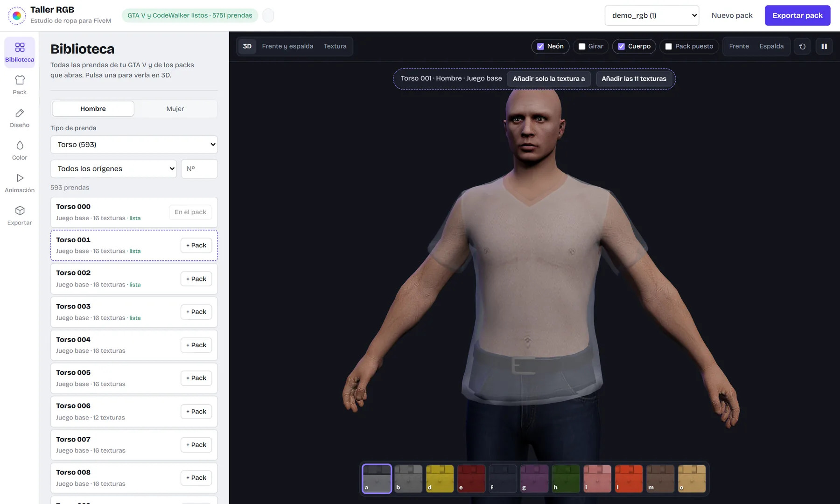Select the Hombre gender option
This screenshot has width=840, height=504.
93,109
